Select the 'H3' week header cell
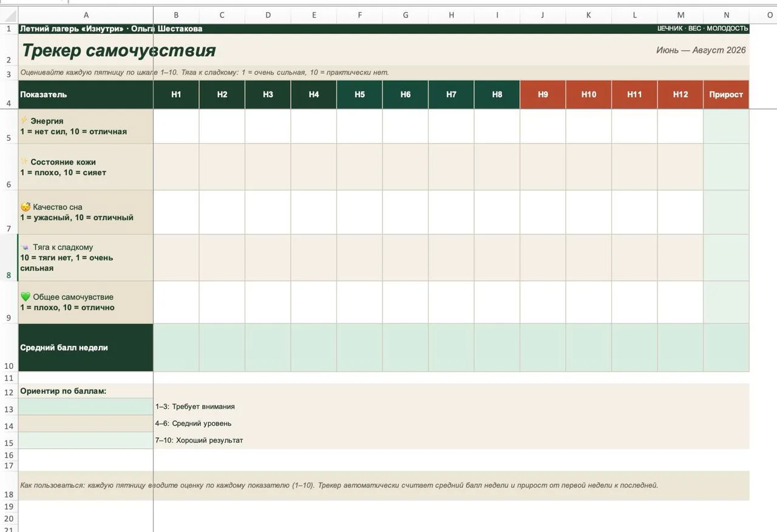The image size is (777, 532). point(268,95)
